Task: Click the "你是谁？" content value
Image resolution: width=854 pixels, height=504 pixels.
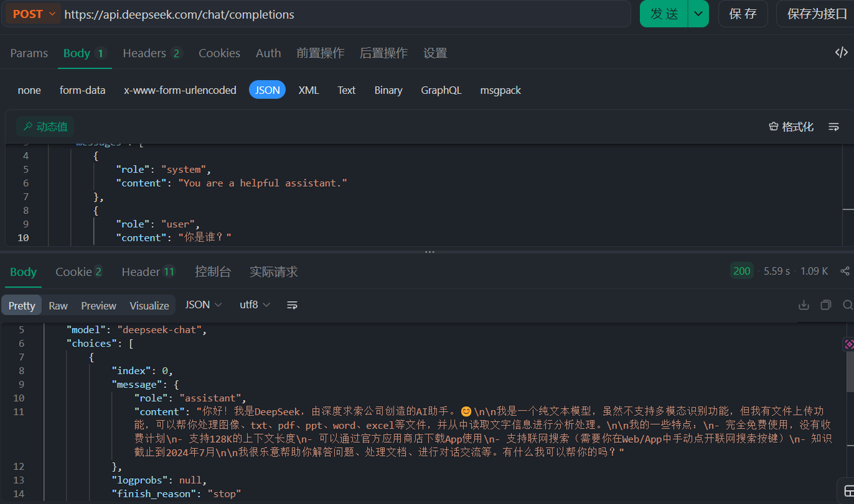Action: click(205, 237)
